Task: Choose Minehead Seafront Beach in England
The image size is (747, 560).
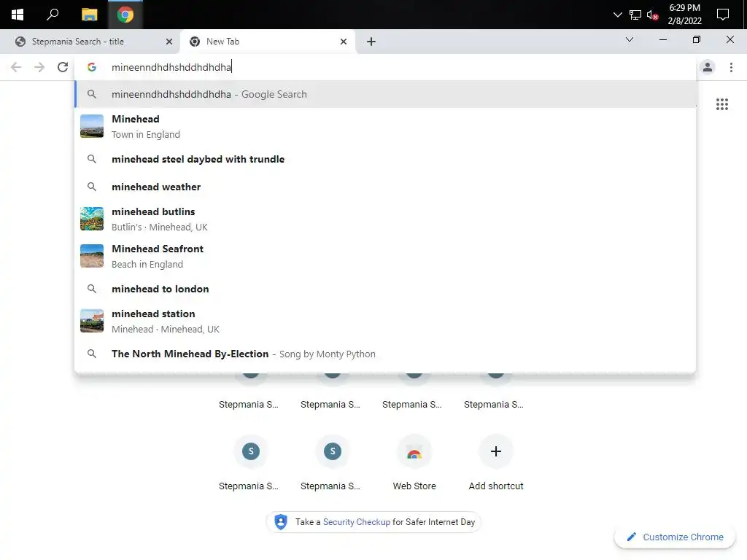Action: click(x=385, y=256)
